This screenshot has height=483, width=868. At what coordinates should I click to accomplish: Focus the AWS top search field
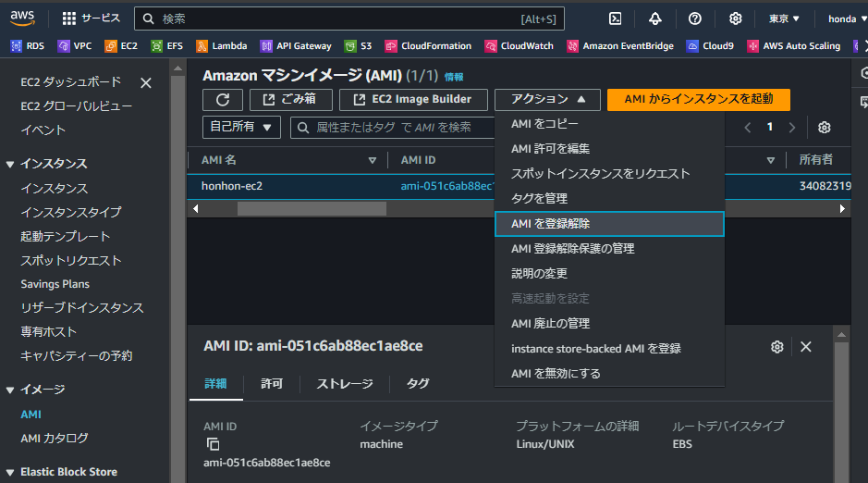pos(349,19)
